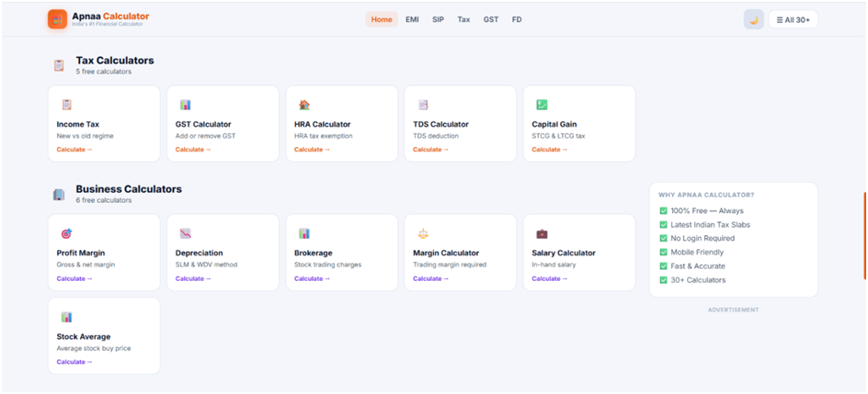This screenshot has height=394, width=868.
Task: Select the Home nav tab
Action: (382, 19)
